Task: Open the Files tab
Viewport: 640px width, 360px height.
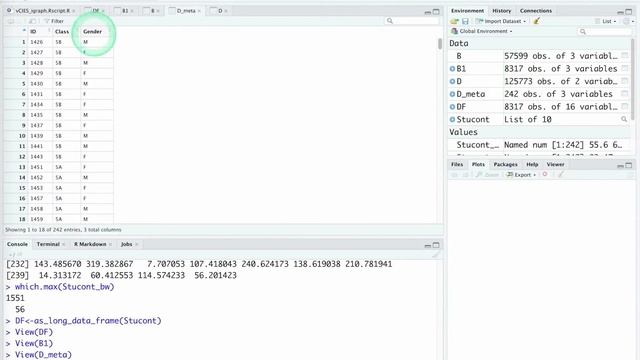Action: 457,164
